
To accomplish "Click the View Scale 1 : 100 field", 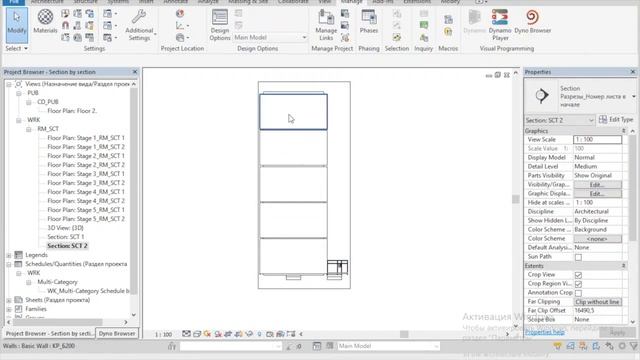I will (597, 140).
